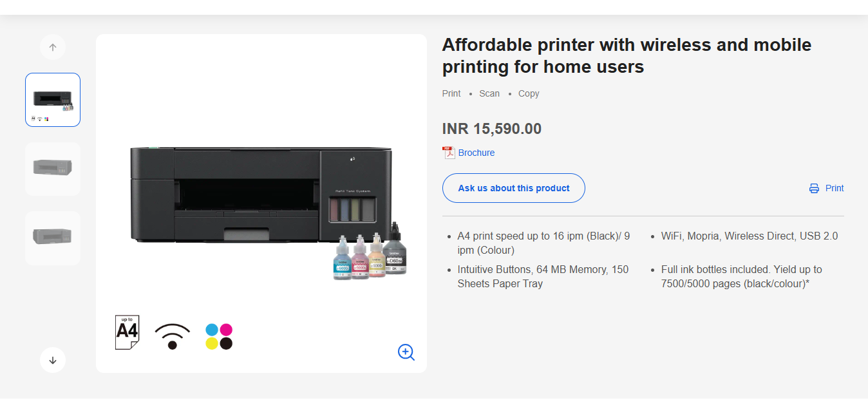The width and height of the screenshot is (868, 407).
Task: Select the Copy capability label
Action: pyautogui.click(x=528, y=93)
